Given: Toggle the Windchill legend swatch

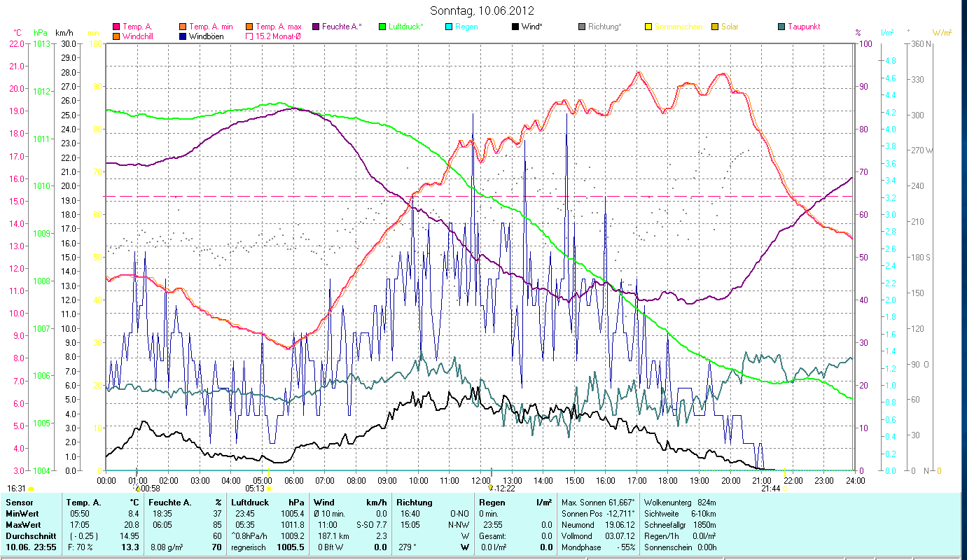Looking at the screenshot, I should point(116,36).
